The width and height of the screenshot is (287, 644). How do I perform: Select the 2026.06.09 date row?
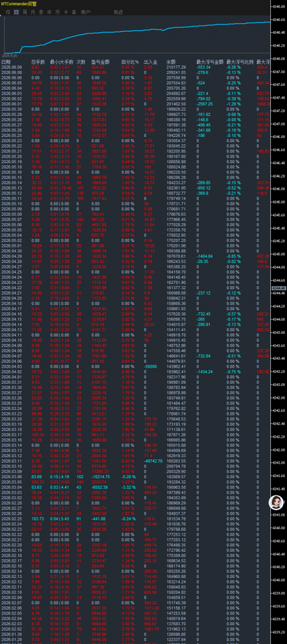click(x=11, y=68)
